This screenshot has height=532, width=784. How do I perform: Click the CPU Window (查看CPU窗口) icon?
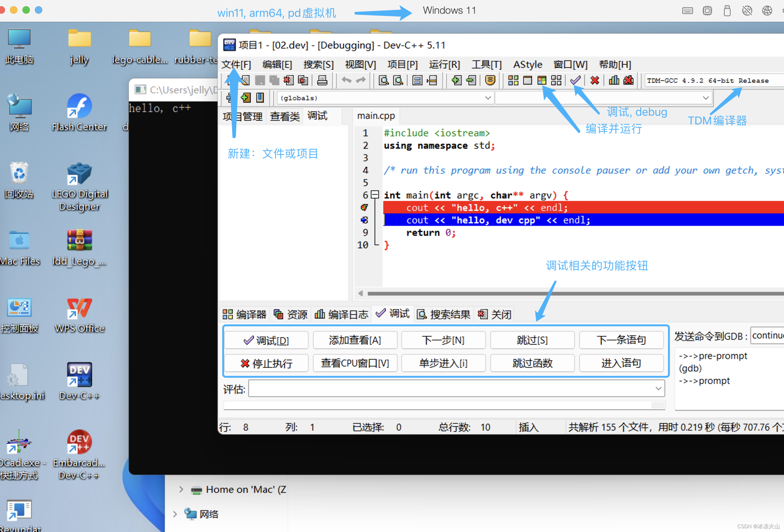(354, 363)
